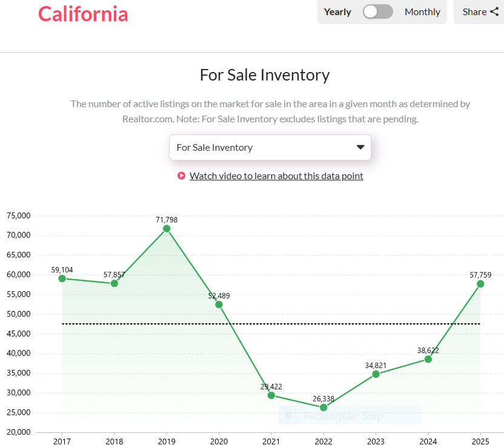Screen dimensions: 504x448
Task: Select the Yearly label
Action: (338, 12)
